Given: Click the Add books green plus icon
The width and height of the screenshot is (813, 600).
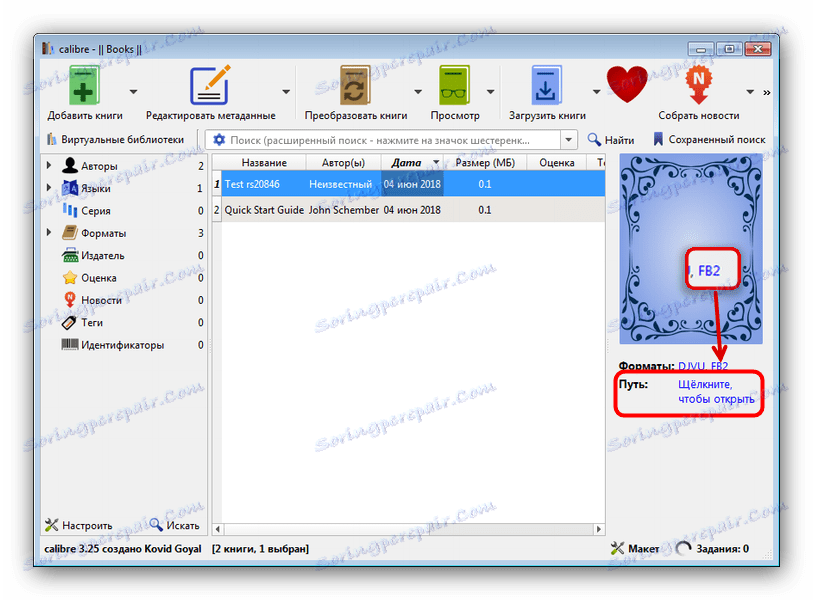Looking at the screenshot, I should [84, 86].
